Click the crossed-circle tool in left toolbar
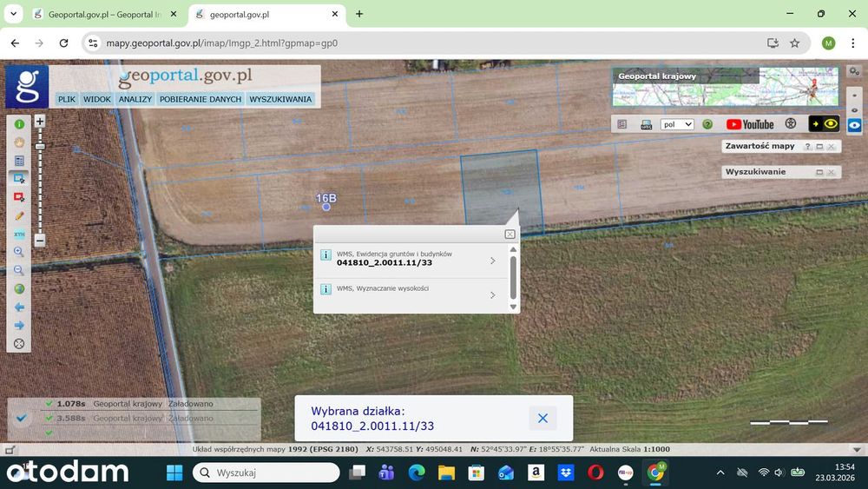The image size is (868, 489). pyautogui.click(x=19, y=343)
